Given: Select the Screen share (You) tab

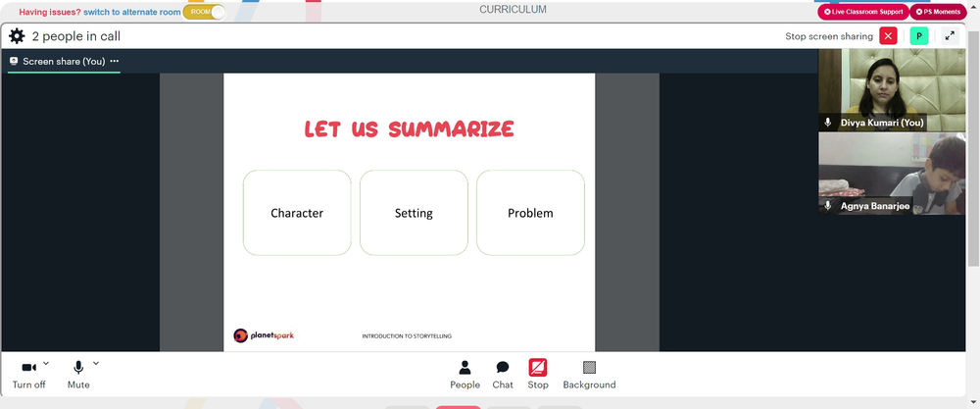Looking at the screenshot, I should coord(64,61).
